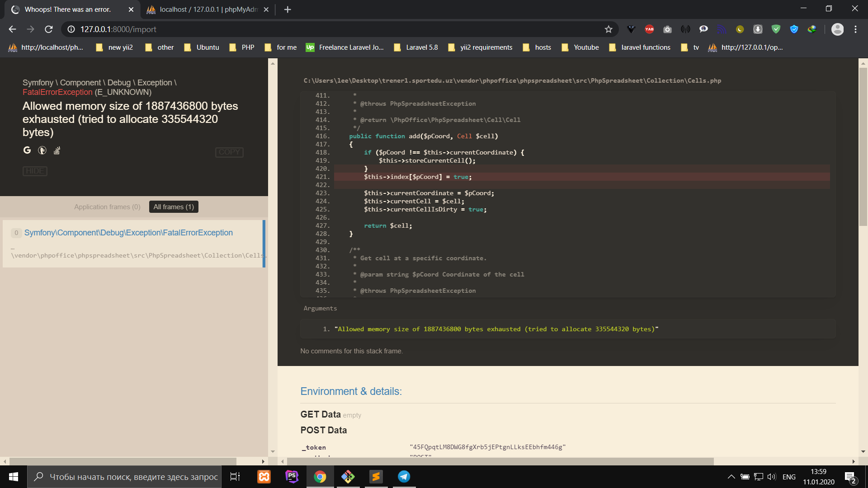Click the address bar URL field
868x488 pixels.
pos(316,29)
